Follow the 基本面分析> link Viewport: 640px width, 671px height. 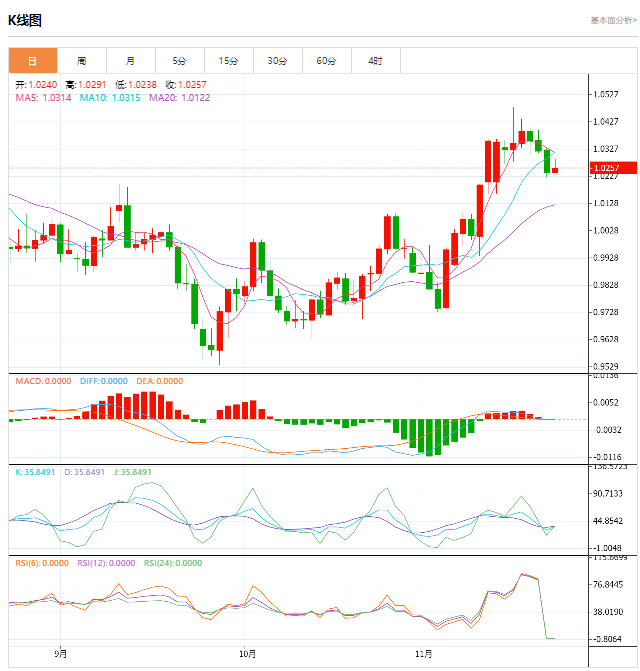click(613, 20)
